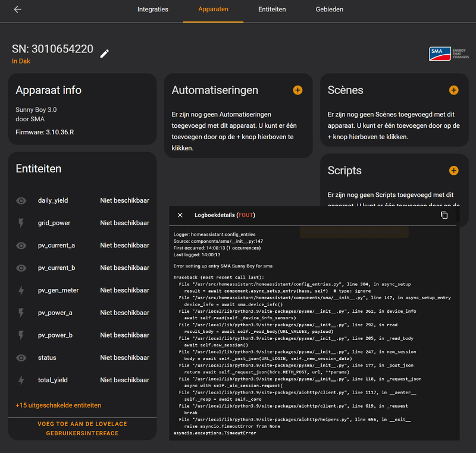Copy log details with clipboard icon
Viewport: 476px width, 453px height.
(x=444, y=215)
